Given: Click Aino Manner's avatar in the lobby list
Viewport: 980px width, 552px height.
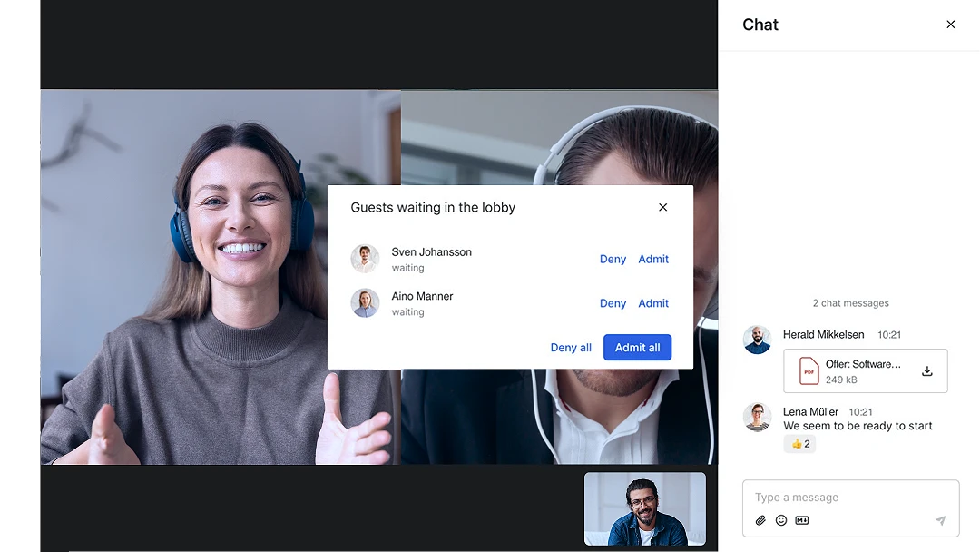Looking at the screenshot, I should [365, 303].
